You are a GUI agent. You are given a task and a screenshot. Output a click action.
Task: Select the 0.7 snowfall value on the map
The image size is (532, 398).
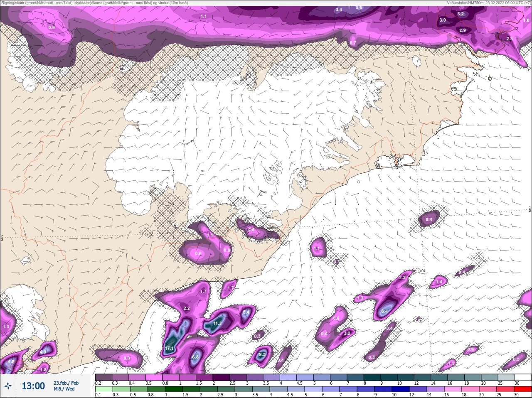click(x=353, y=43)
